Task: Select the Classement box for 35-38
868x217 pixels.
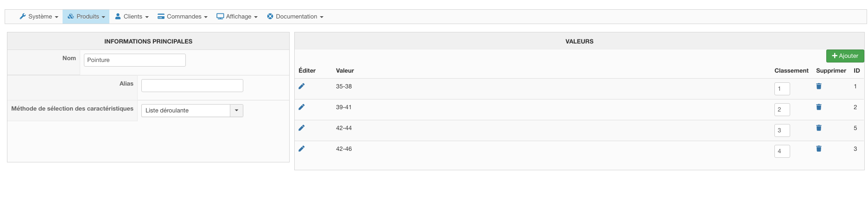Action: click(782, 89)
